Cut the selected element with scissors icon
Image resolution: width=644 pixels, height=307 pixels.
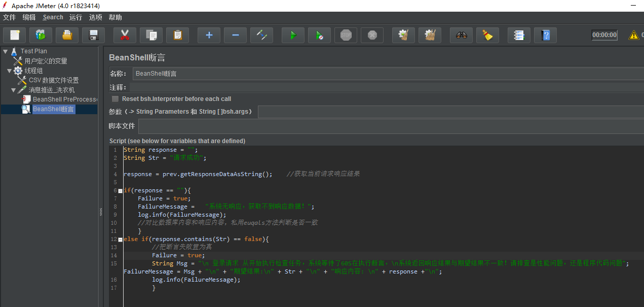click(125, 35)
